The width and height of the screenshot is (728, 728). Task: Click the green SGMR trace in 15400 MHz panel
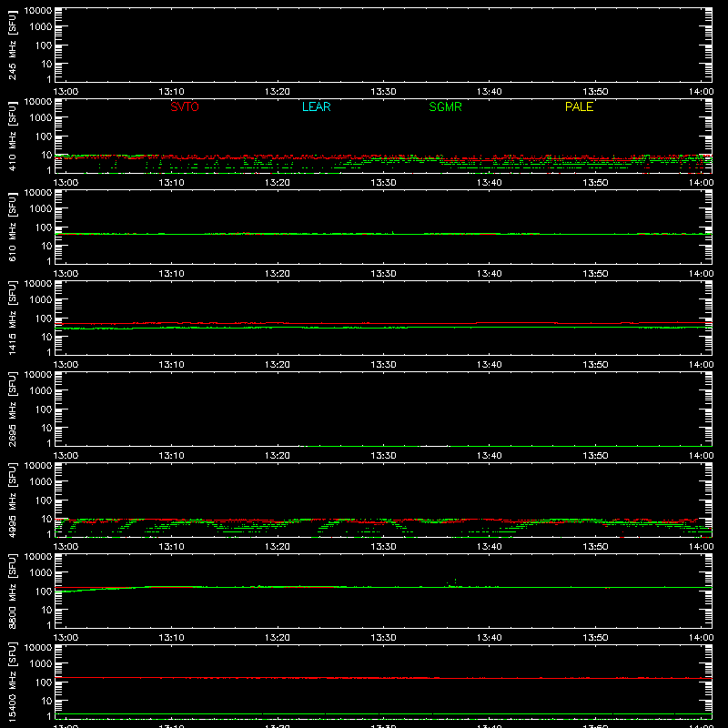(383, 714)
